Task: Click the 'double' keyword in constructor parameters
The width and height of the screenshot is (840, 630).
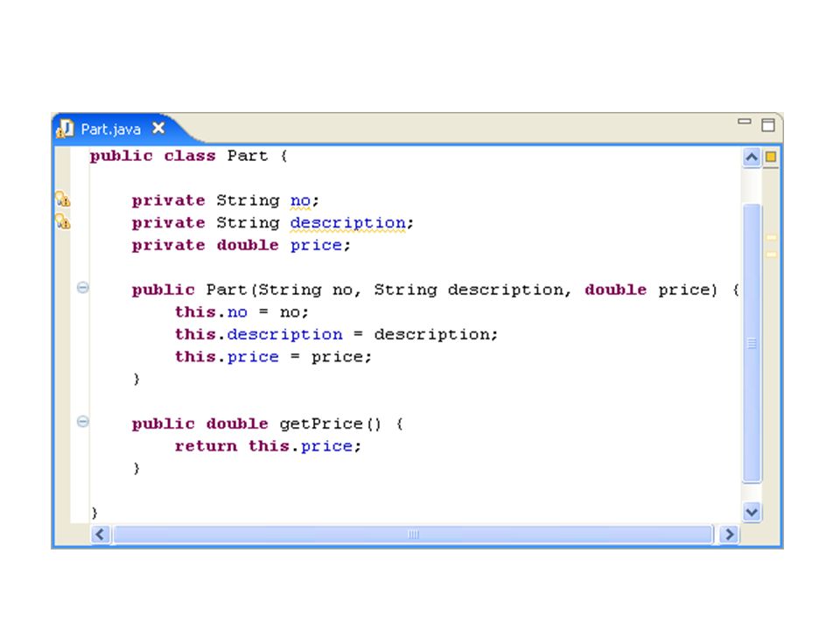Action: click(x=615, y=290)
